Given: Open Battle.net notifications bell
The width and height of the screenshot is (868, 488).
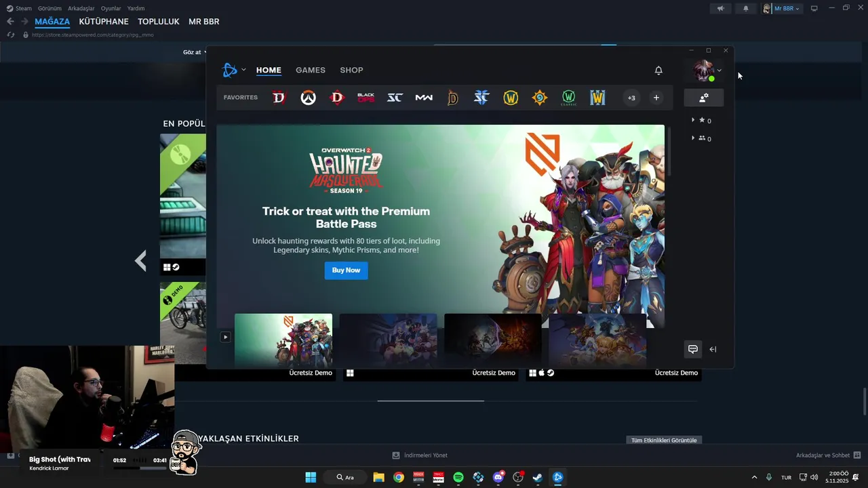Looking at the screenshot, I should pos(658,70).
